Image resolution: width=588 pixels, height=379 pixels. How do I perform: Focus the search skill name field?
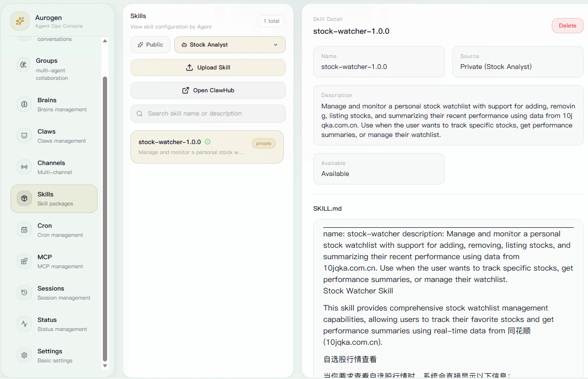[x=208, y=114]
